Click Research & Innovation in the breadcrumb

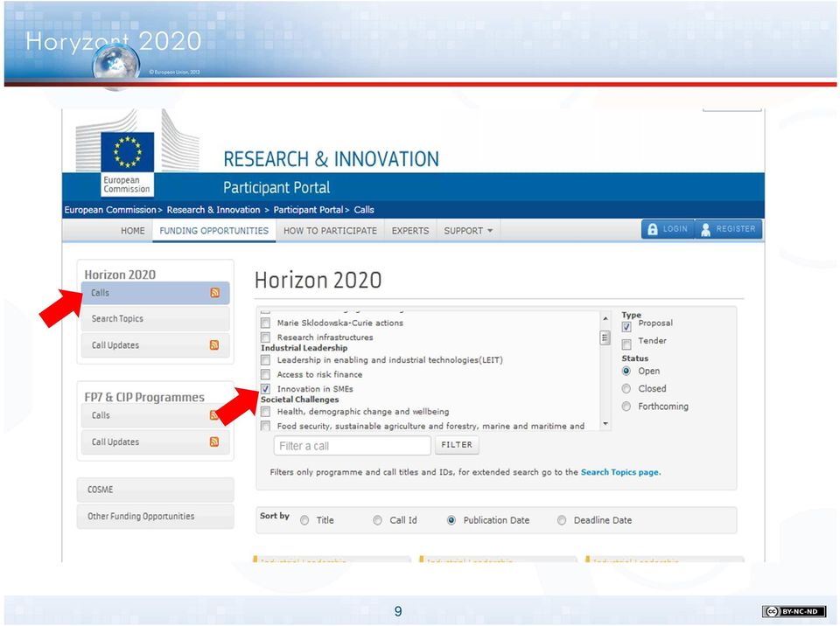tap(213, 210)
